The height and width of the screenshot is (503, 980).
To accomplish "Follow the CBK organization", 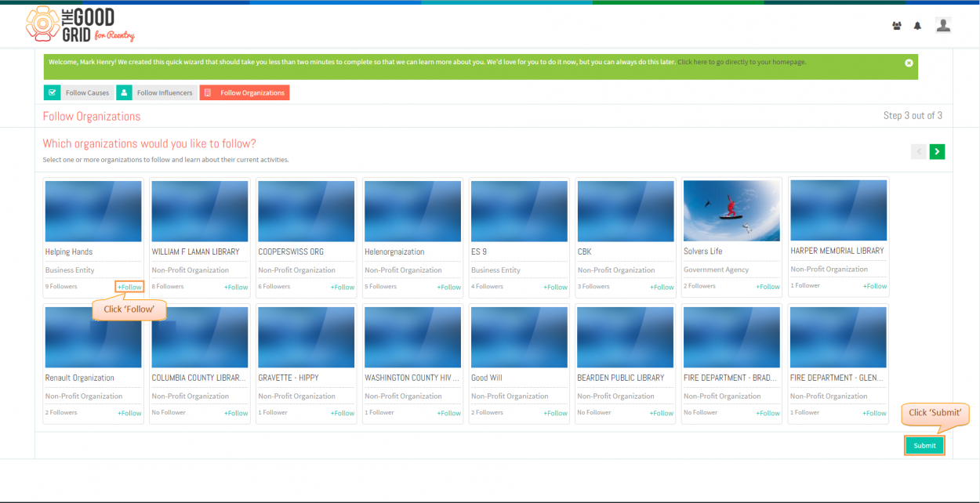I will click(x=662, y=287).
